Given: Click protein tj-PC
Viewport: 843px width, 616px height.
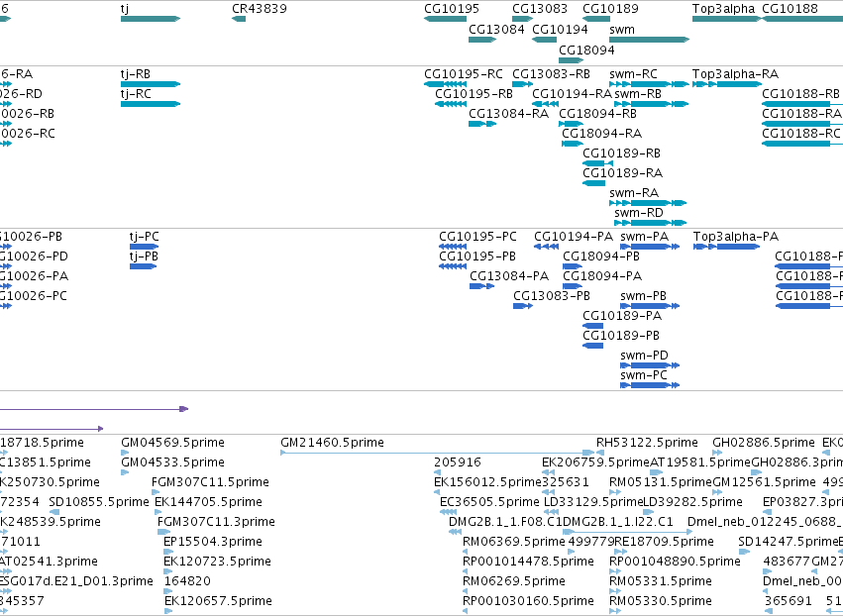Looking at the screenshot, I should (144, 237).
